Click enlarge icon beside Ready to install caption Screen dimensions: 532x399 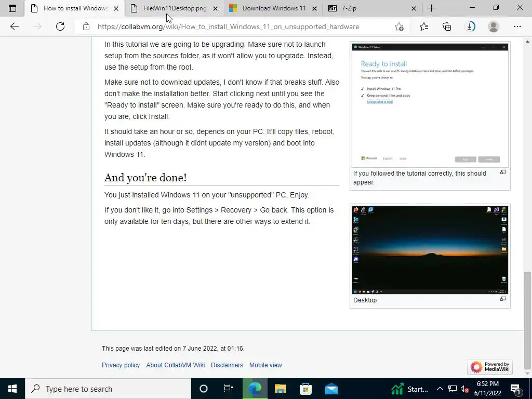pyautogui.click(x=503, y=172)
